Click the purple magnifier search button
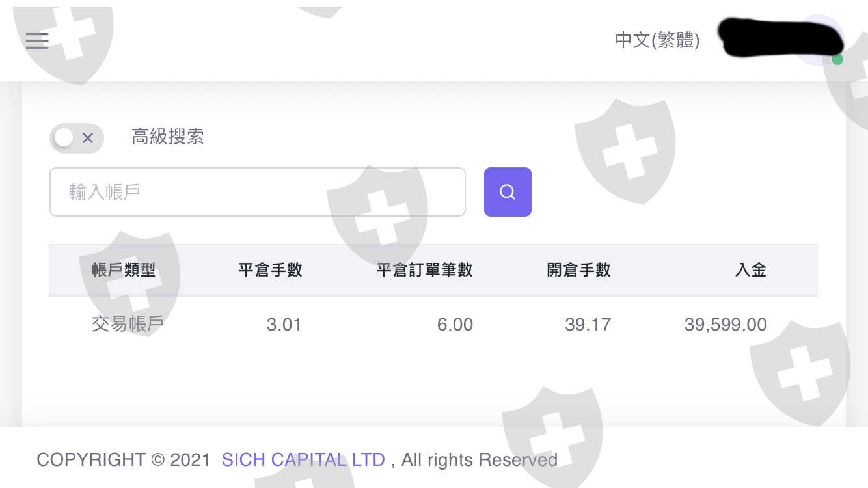868x488 pixels. (x=508, y=192)
